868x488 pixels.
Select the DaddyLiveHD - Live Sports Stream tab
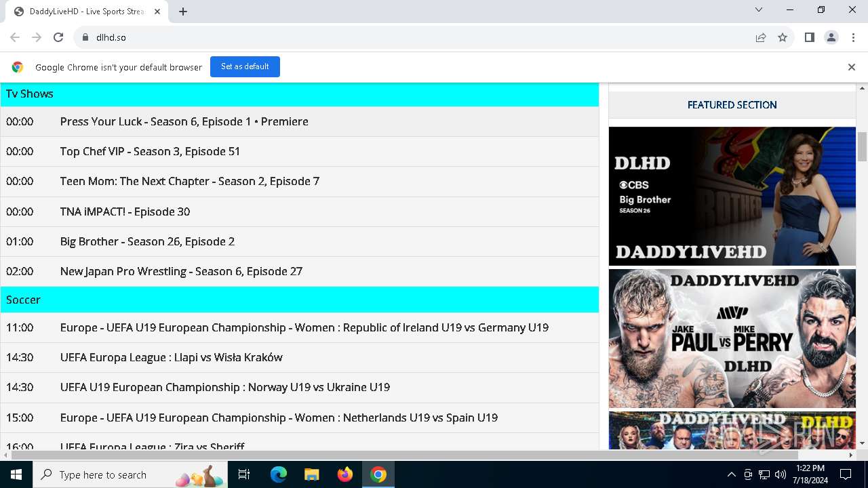coord(87,12)
